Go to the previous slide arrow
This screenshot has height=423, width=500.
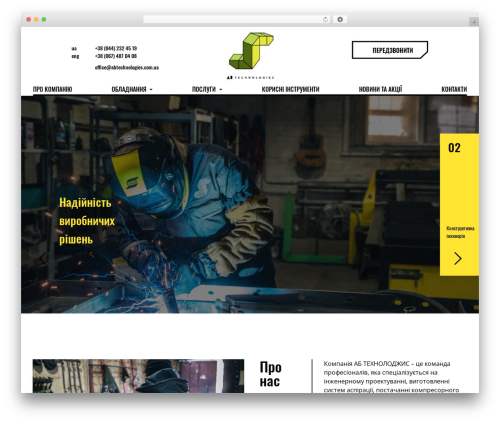click(x=42, y=258)
